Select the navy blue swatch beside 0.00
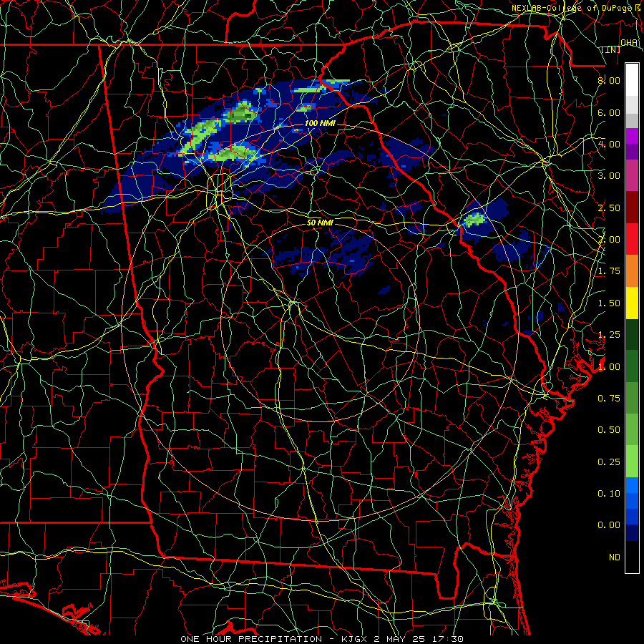The height and width of the screenshot is (644, 644). [x=632, y=533]
